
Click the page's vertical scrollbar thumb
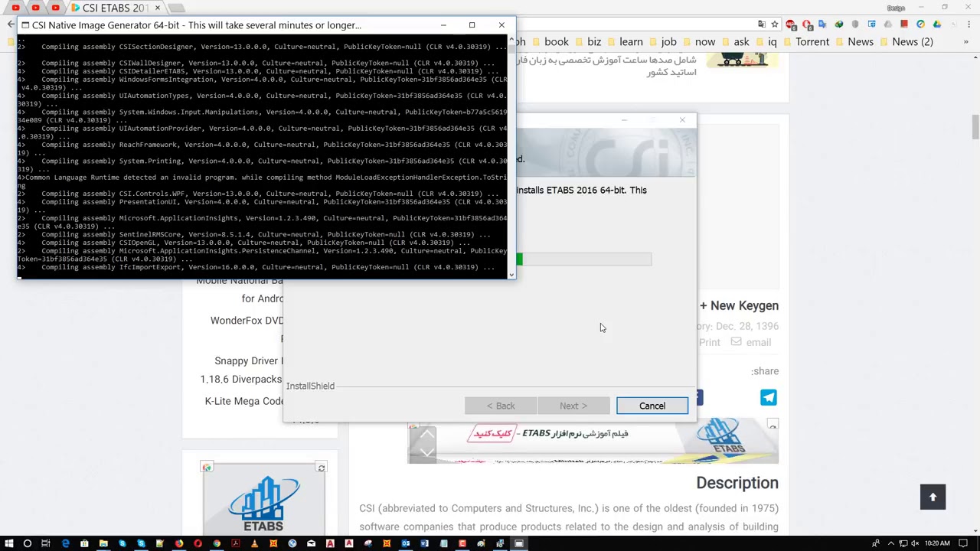pyautogui.click(x=975, y=128)
